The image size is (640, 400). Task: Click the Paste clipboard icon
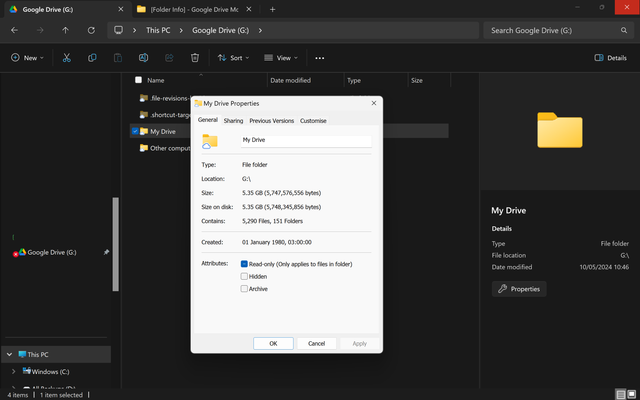tap(118, 58)
